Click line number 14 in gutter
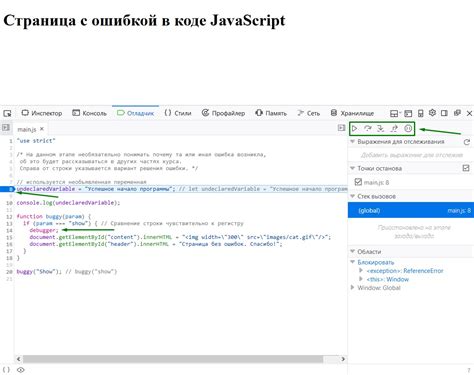Screen dimensions: 474x375 tap(9, 230)
